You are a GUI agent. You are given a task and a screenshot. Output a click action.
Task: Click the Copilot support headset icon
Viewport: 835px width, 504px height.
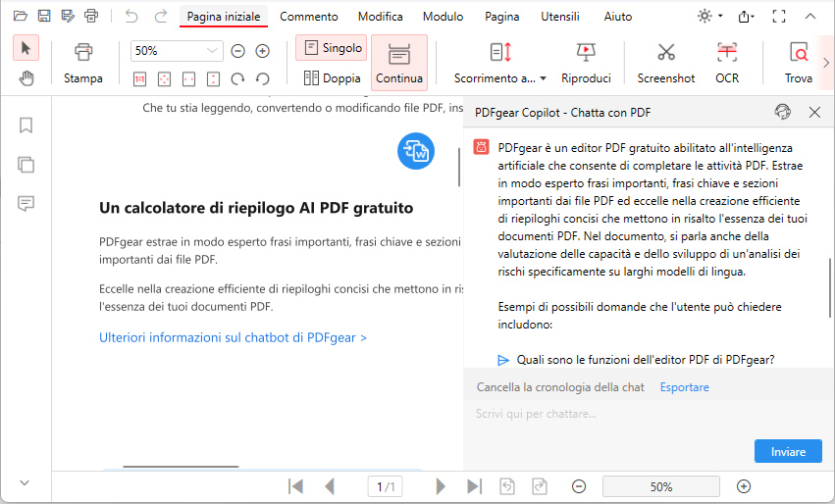782,112
